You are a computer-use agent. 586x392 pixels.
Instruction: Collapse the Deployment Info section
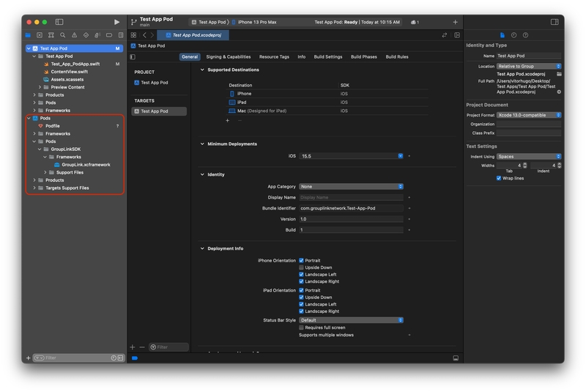click(x=203, y=248)
